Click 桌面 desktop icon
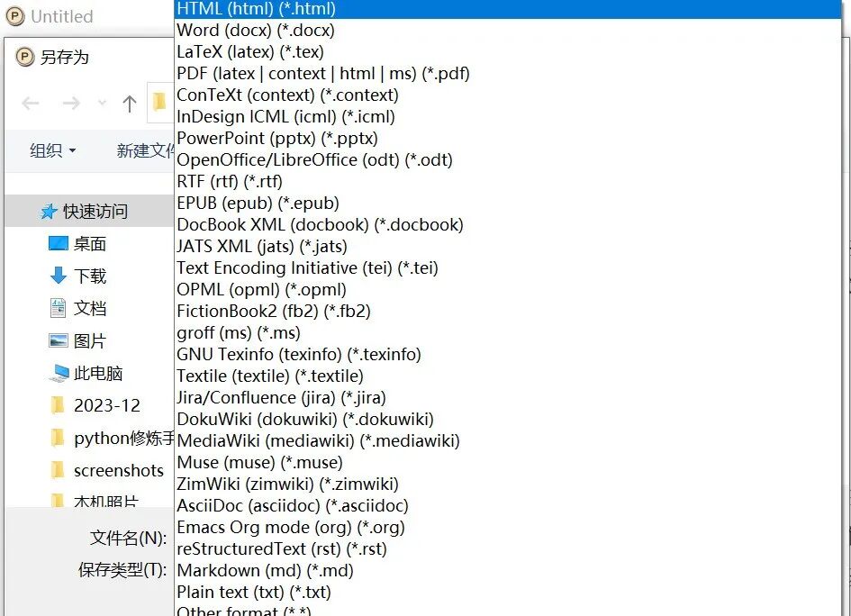The width and height of the screenshot is (851, 616). 58,243
